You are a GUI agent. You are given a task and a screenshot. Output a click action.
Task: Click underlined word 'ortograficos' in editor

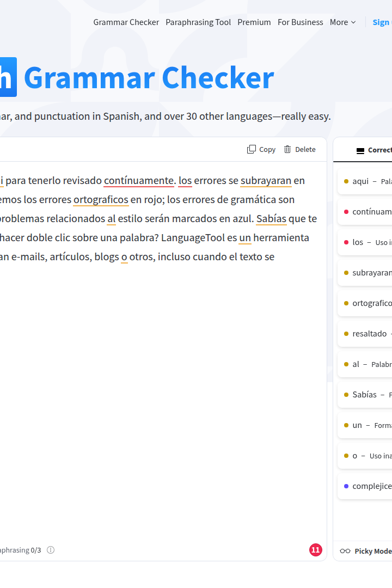[101, 200]
